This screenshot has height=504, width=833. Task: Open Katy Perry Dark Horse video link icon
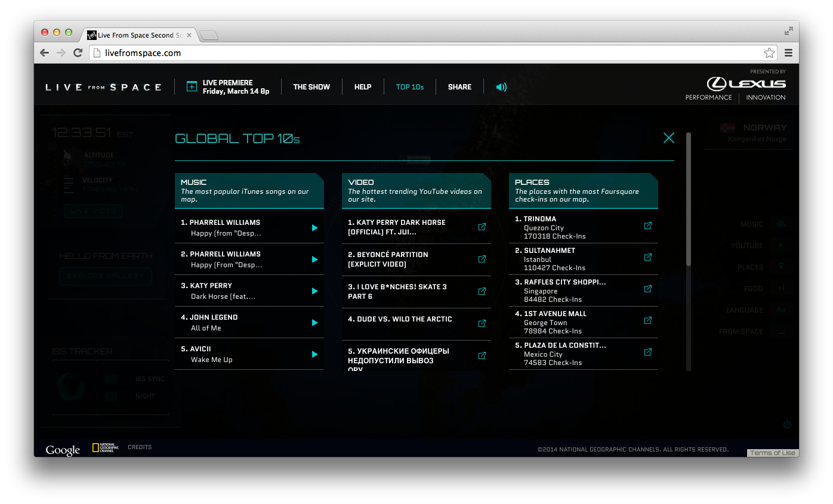[x=482, y=227]
